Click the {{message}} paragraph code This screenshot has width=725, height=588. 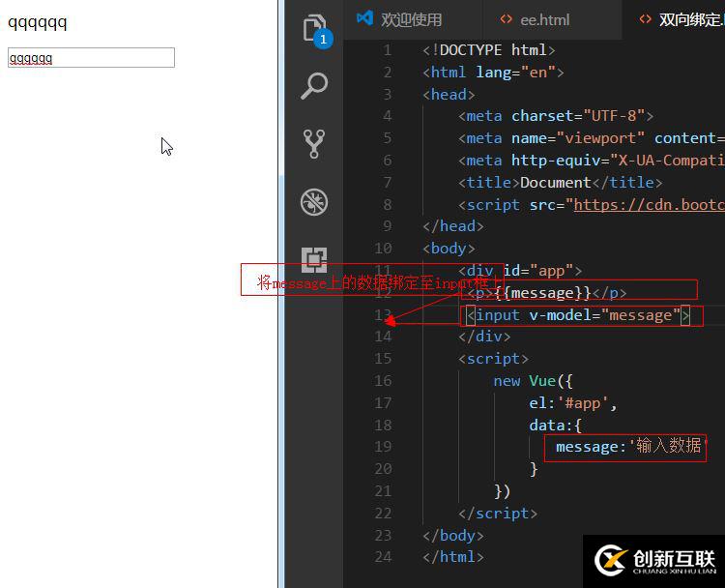[546, 293]
